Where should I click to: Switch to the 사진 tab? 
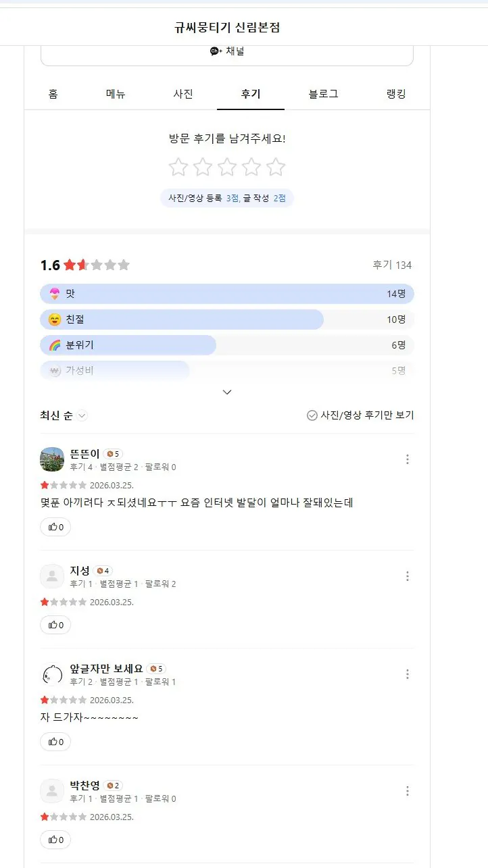(x=183, y=94)
